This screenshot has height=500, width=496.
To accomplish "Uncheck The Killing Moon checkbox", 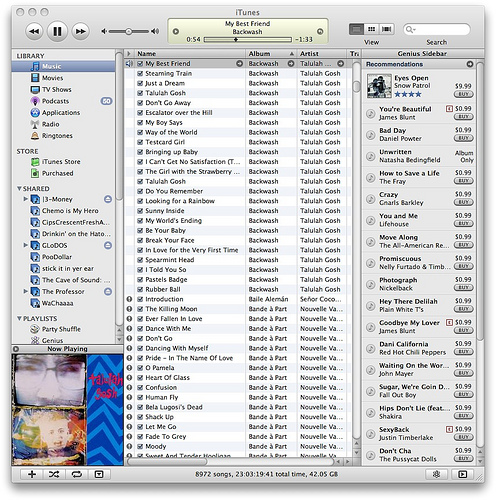I will click(x=140, y=309).
